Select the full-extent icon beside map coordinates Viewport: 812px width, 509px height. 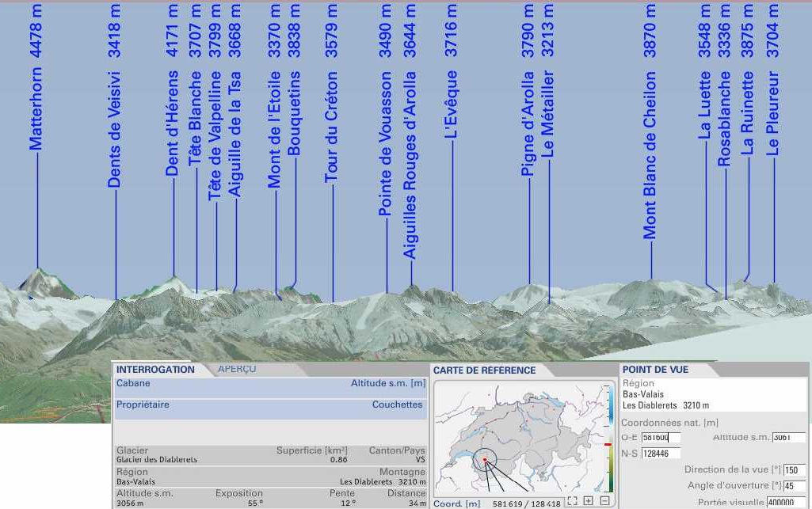tap(571, 500)
